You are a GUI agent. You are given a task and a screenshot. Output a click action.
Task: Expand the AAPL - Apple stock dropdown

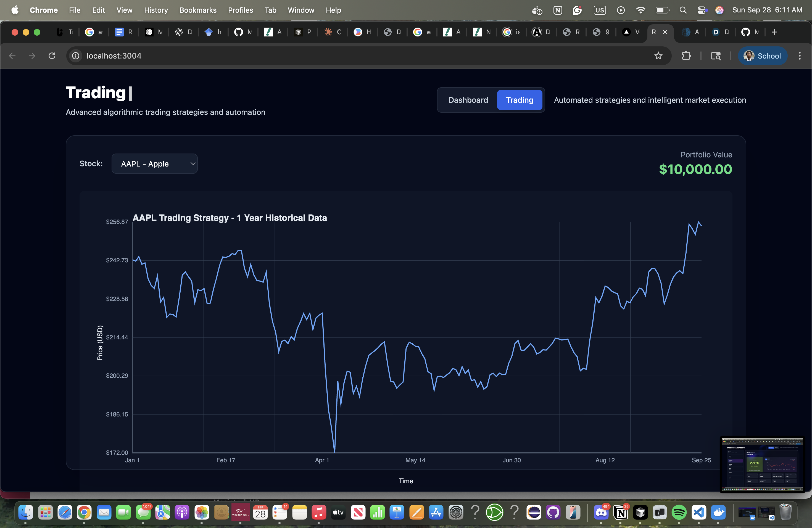tap(155, 164)
